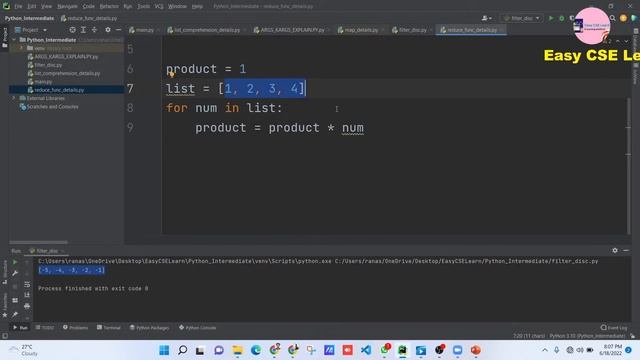Click wrench icon in Run panel
The height and width of the screenshot is (360, 640).
(x=15, y=273)
